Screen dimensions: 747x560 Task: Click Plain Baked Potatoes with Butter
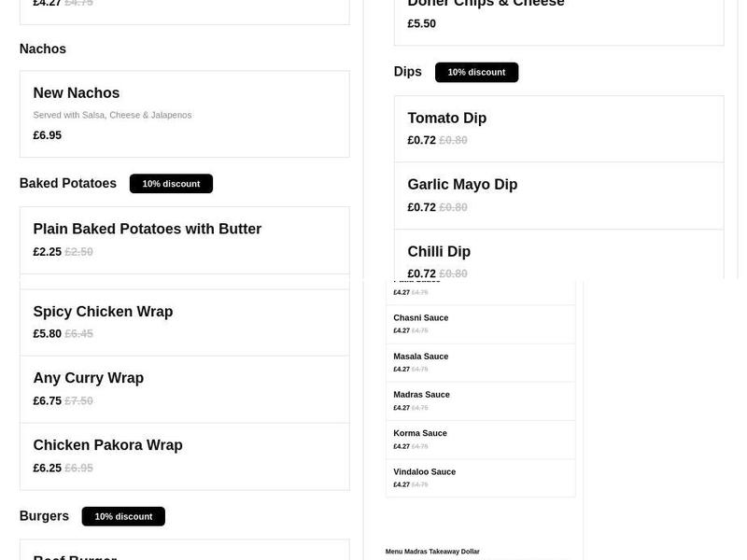[184, 239]
